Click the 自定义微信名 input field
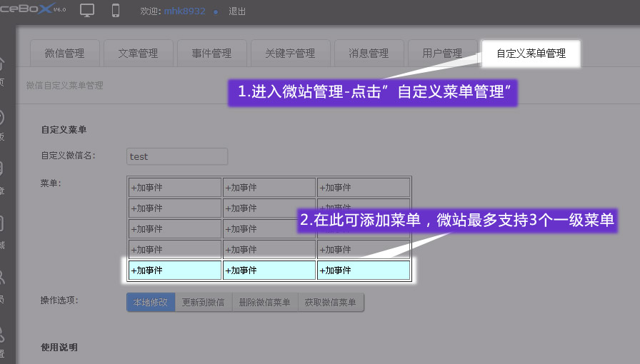The image size is (640, 364). point(177,156)
